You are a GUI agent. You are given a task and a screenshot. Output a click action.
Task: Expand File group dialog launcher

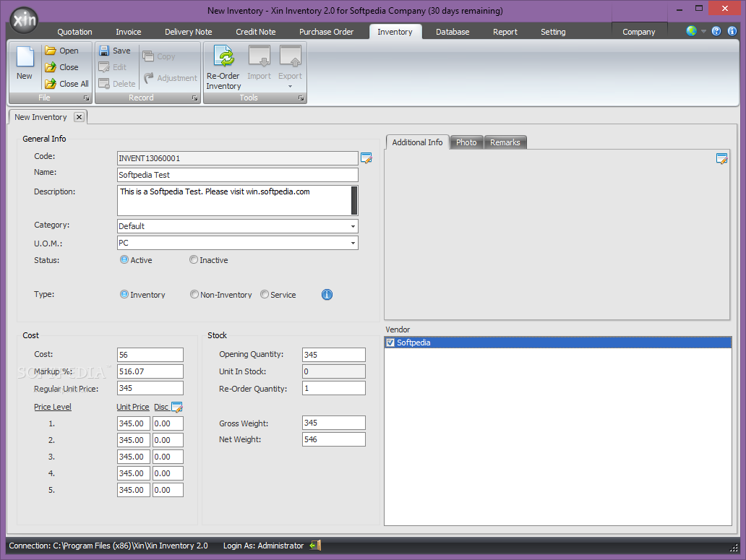[x=87, y=98]
